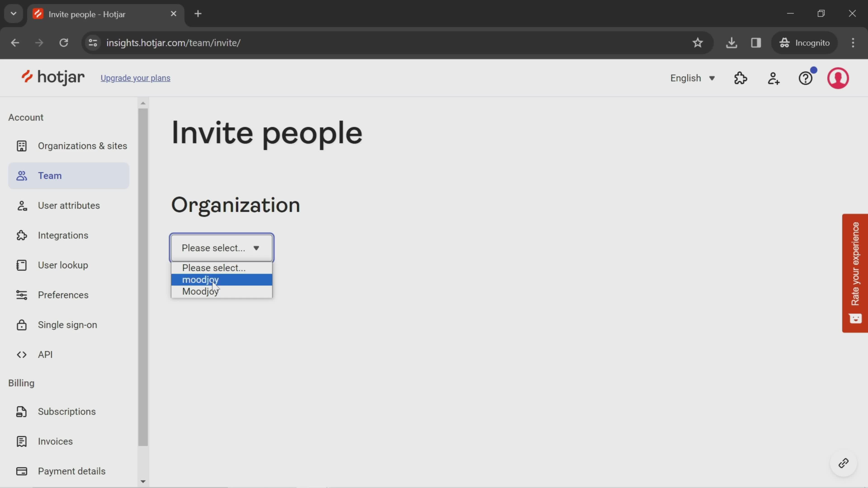Open Payment details page
This screenshot has width=868, height=488.
[71, 471]
